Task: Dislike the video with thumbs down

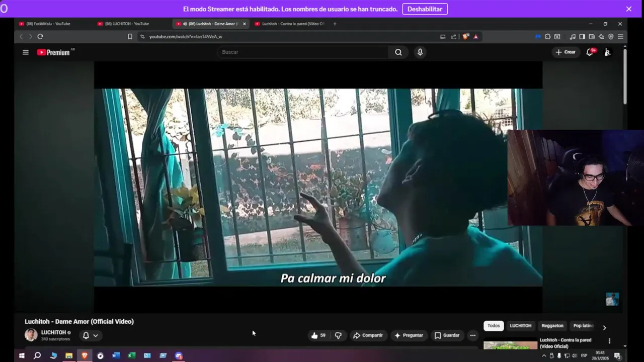Action: [338, 335]
